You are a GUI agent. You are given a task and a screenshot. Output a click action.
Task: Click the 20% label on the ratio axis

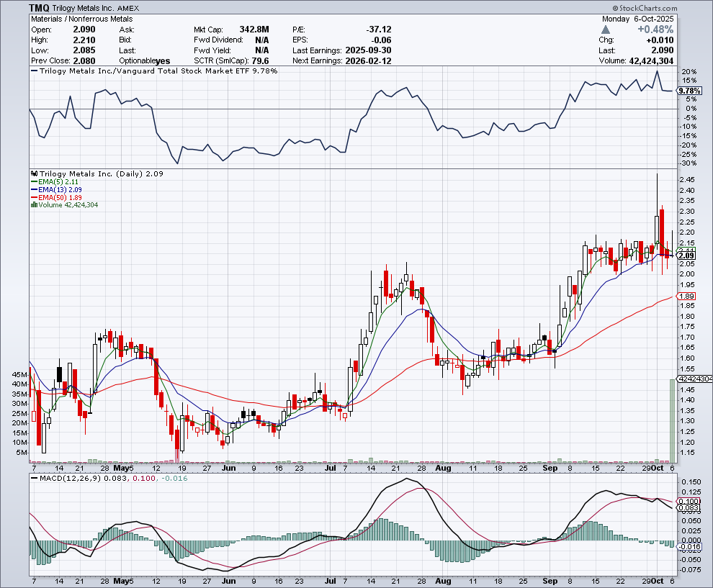point(689,72)
